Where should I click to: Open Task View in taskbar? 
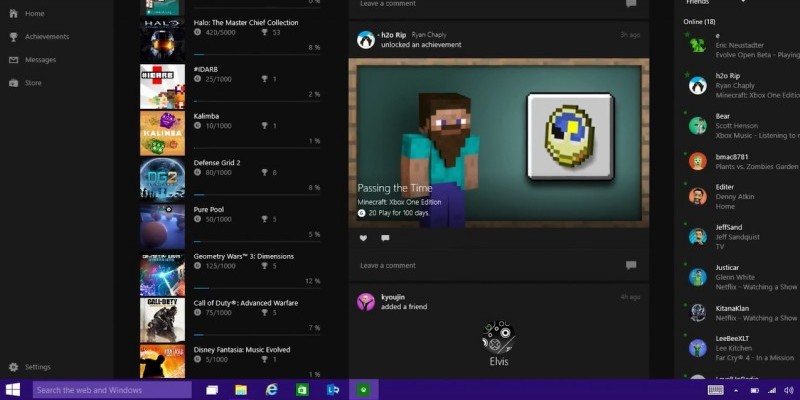pyautogui.click(x=212, y=390)
